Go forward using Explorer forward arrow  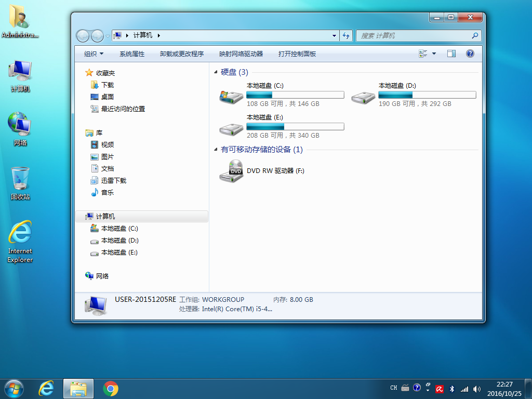pos(97,36)
